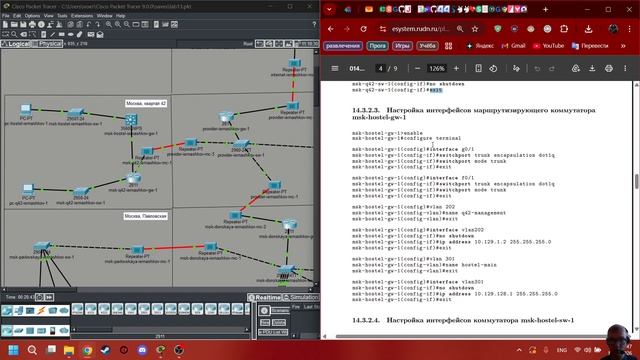Click the Open file folder icon
This screenshot has height=360, width=640.
(14, 25)
